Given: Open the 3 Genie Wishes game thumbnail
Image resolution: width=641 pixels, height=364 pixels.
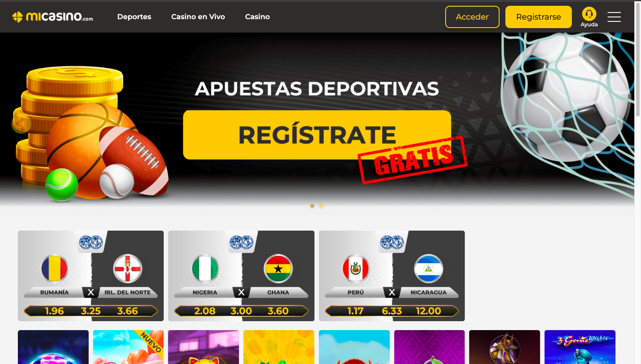Looking at the screenshot, I should tap(580, 347).
